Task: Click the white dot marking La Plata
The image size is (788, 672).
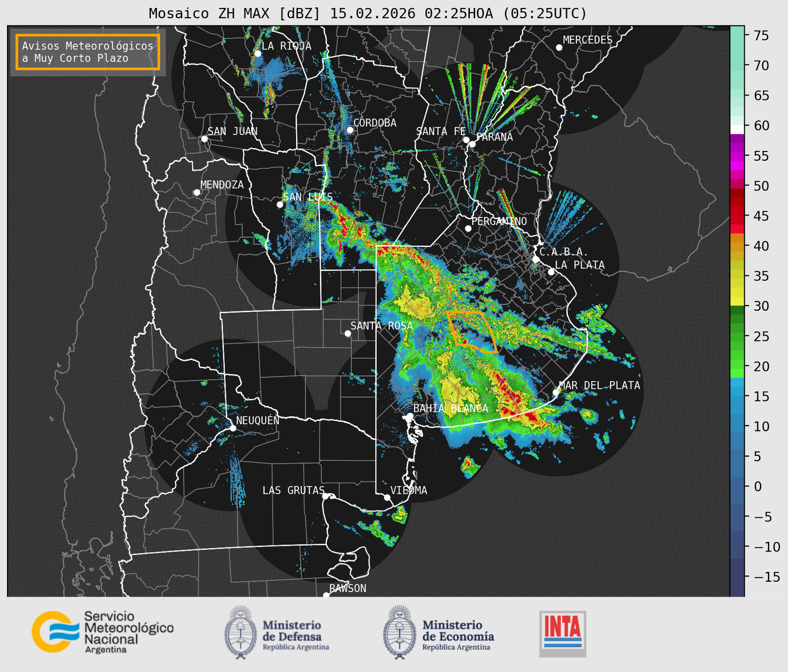Action: coord(551,272)
